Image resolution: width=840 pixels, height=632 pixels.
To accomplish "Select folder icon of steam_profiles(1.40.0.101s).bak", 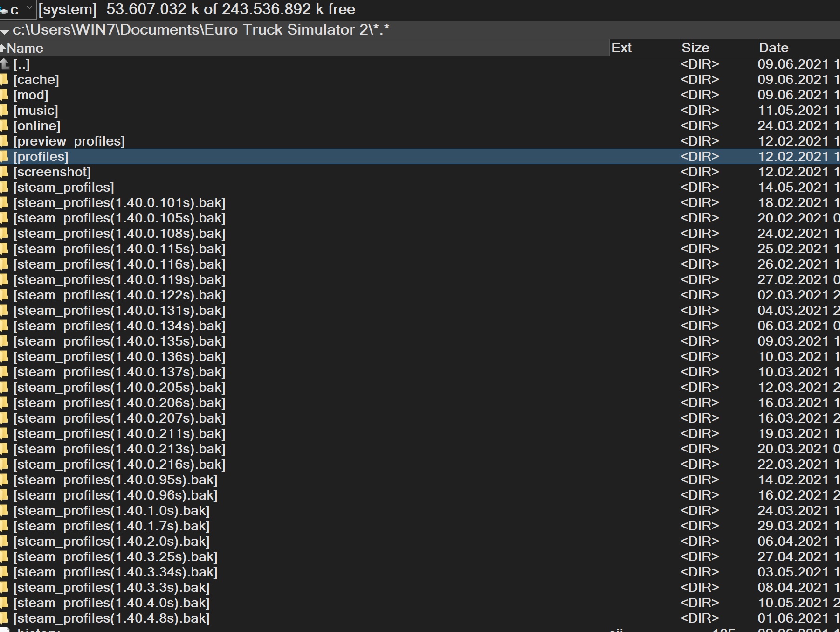I will (4, 203).
